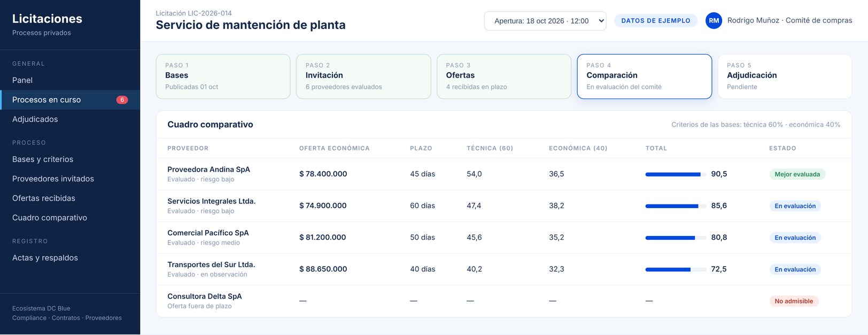Screen dimensions: 868x335
Task: Open Bases y criterios section
Action: (70, 159)
